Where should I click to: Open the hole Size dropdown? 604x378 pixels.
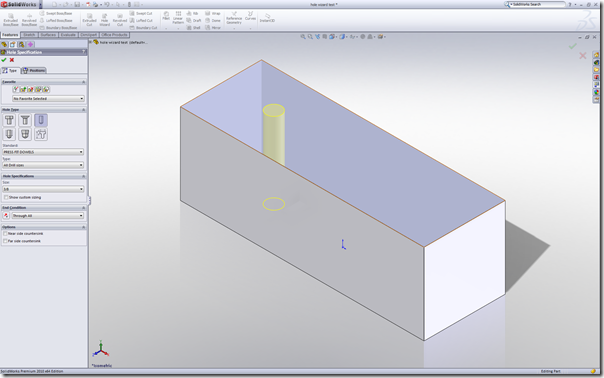[x=43, y=189]
